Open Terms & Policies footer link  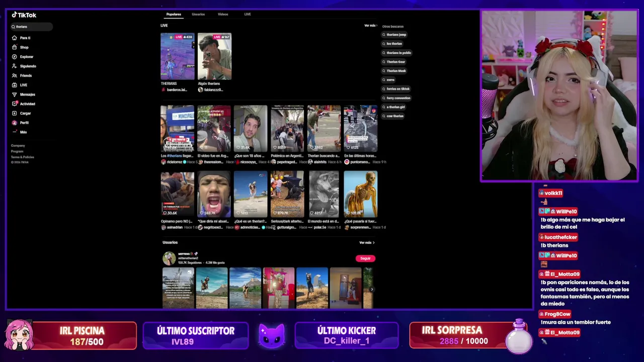[x=23, y=157]
